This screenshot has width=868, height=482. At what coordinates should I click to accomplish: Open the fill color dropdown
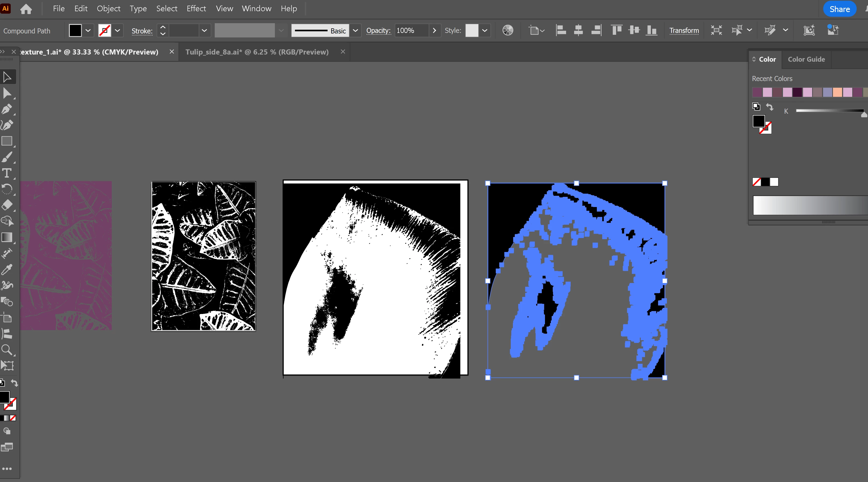tap(88, 31)
